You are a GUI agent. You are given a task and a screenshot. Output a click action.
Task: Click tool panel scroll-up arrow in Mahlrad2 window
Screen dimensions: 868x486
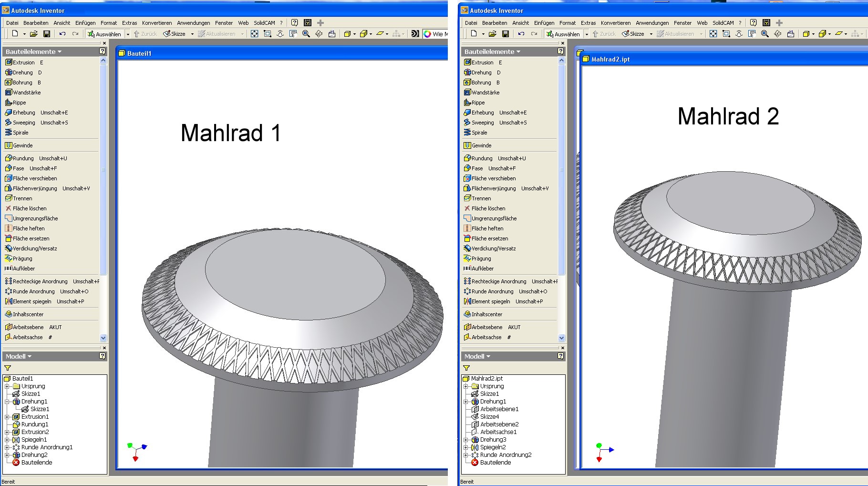click(x=562, y=61)
